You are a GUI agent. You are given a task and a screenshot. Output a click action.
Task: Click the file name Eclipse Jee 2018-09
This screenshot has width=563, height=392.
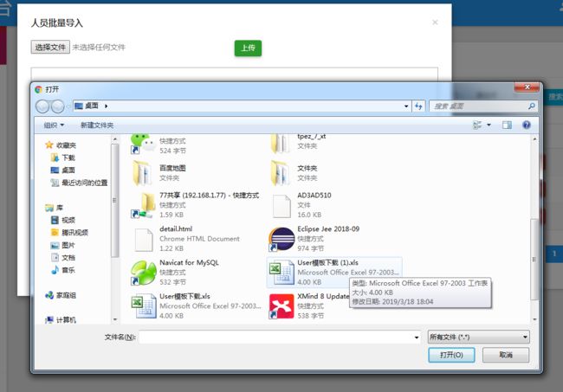coord(328,228)
